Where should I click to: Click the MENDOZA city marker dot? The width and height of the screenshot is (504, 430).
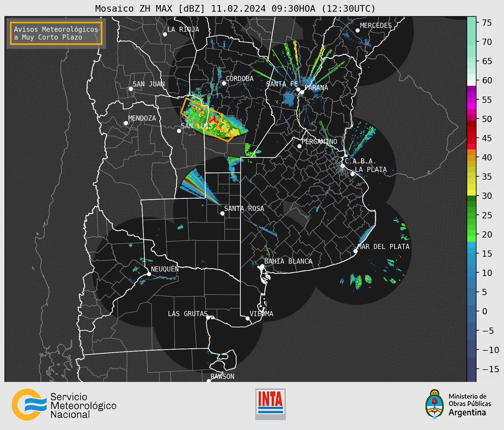[x=126, y=123]
